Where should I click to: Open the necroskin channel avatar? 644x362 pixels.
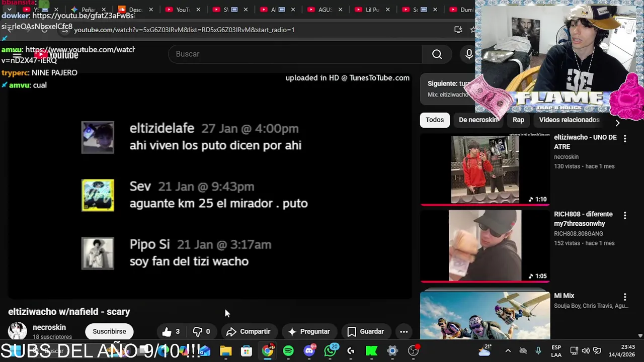point(18,331)
